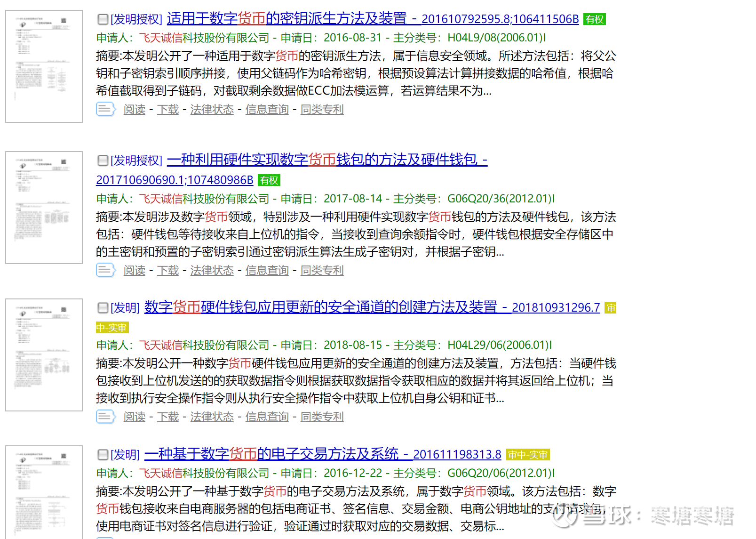Open patent title 一种基于数字货币的电子交易方法及系统
This screenshot has height=539, width=756.
[271, 454]
